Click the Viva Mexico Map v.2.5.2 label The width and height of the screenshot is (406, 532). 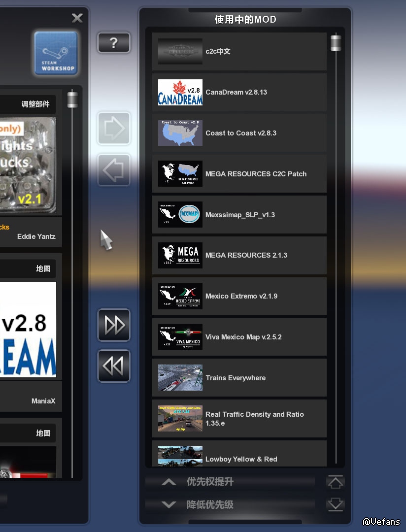click(243, 337)
